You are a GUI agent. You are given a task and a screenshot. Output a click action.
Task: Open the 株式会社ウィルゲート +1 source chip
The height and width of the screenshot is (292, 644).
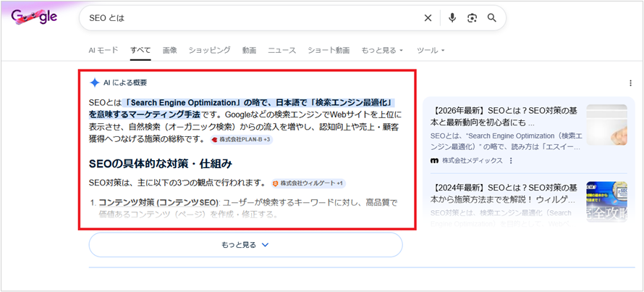coord(308,183)
